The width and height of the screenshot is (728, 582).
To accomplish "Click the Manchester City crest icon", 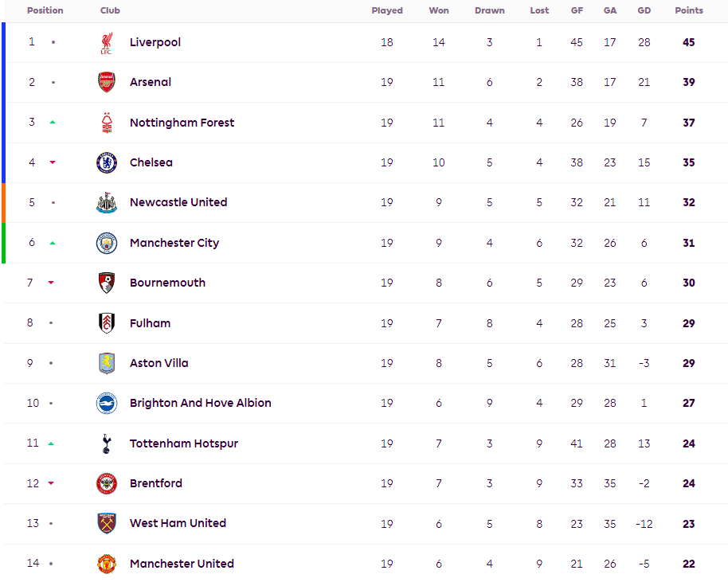I will 107,243.
